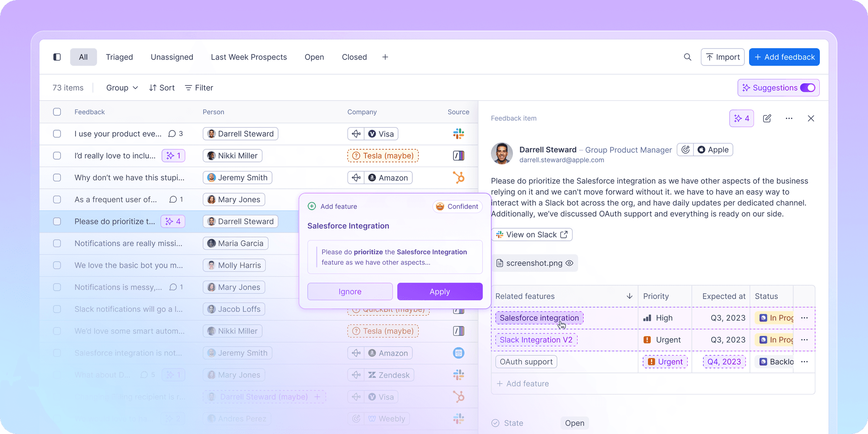Click the Intercom source icon for Nikki Miller row

458,155
